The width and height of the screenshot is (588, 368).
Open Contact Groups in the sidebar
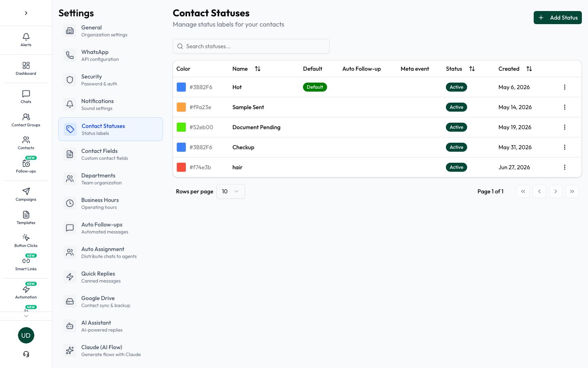(26, 120)
